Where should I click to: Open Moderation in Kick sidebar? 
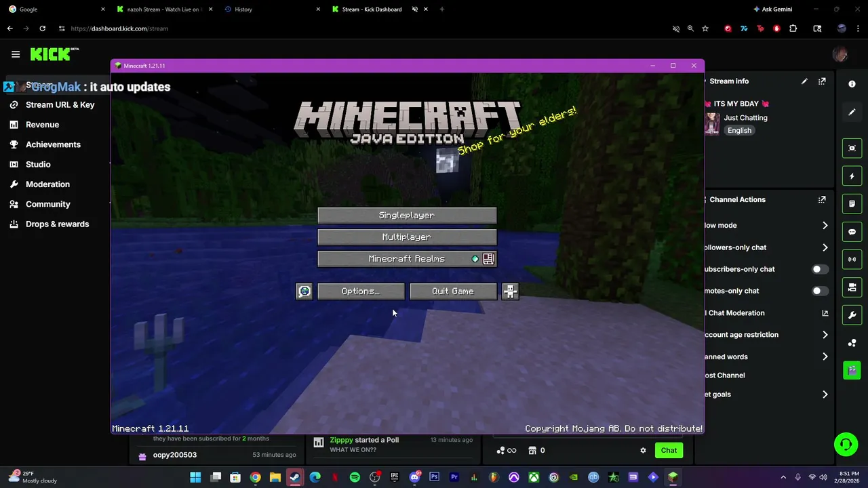pyautogui.click(x=47, y=184)
